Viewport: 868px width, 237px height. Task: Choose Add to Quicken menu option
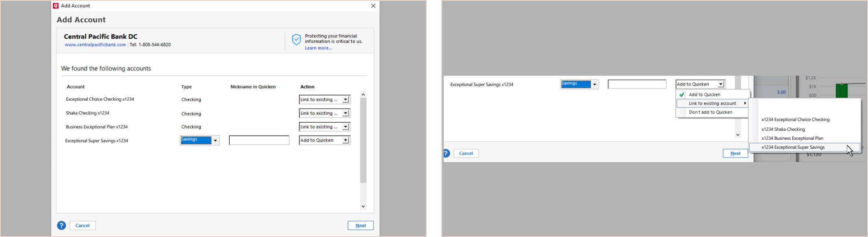click(x=713, y=94)
